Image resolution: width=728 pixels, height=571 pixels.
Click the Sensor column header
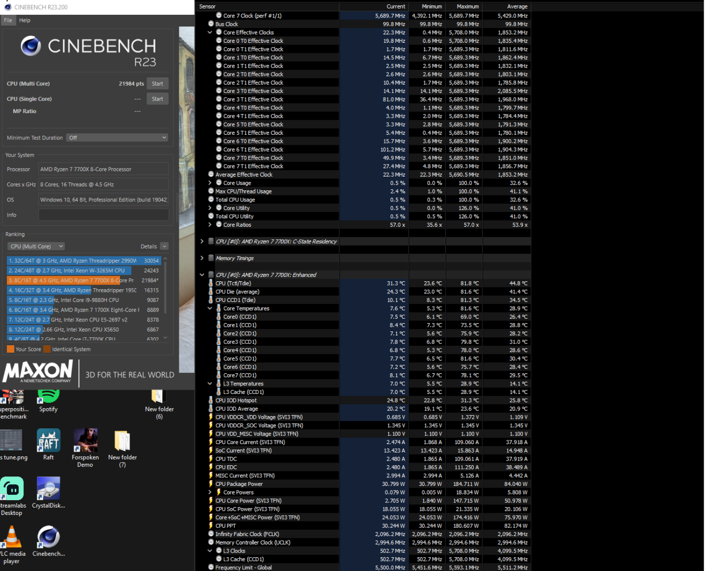tap(268, 6)
